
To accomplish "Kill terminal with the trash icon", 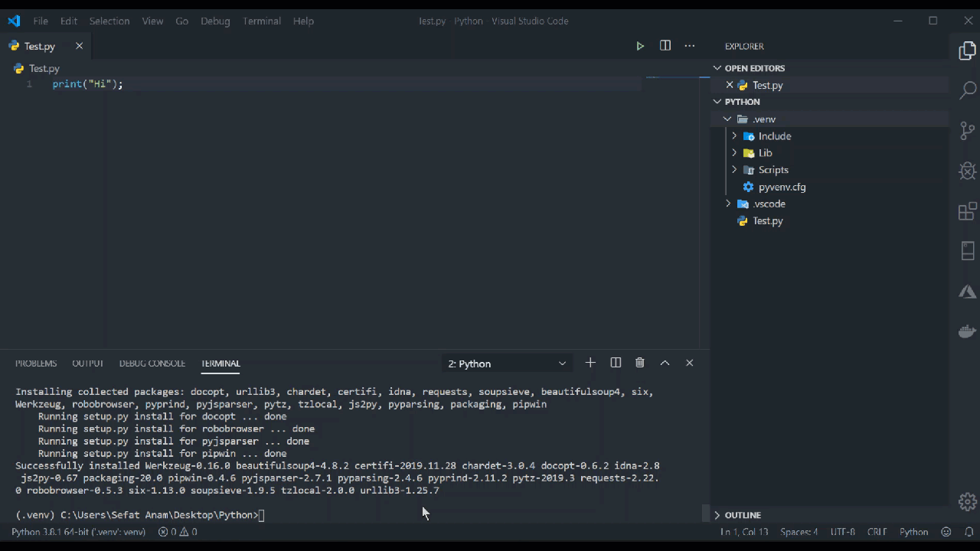I will pos(640,363).
